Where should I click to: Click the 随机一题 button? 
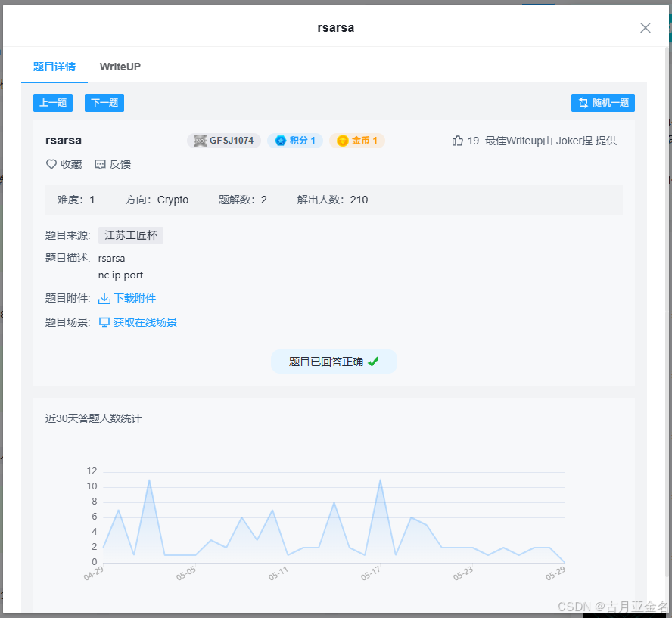[x=603, y=102]
